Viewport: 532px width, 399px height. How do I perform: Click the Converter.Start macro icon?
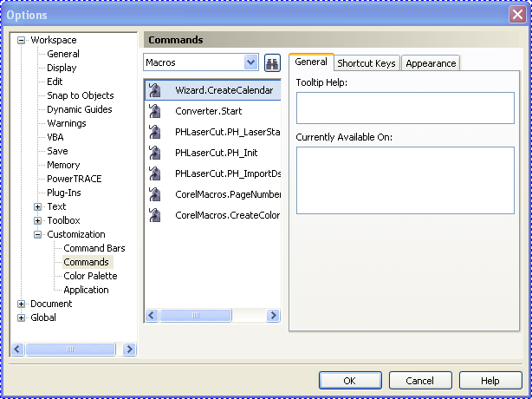155,111
